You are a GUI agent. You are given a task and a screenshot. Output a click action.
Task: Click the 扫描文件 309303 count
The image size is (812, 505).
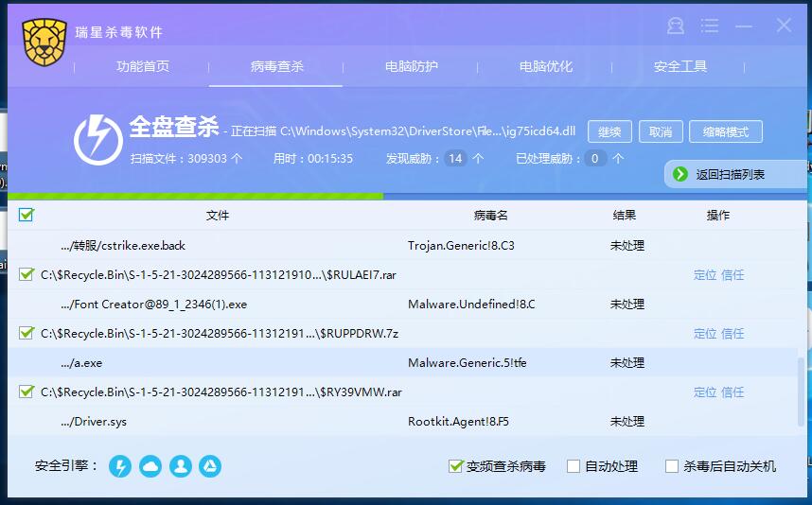click(x=186, y=158)
